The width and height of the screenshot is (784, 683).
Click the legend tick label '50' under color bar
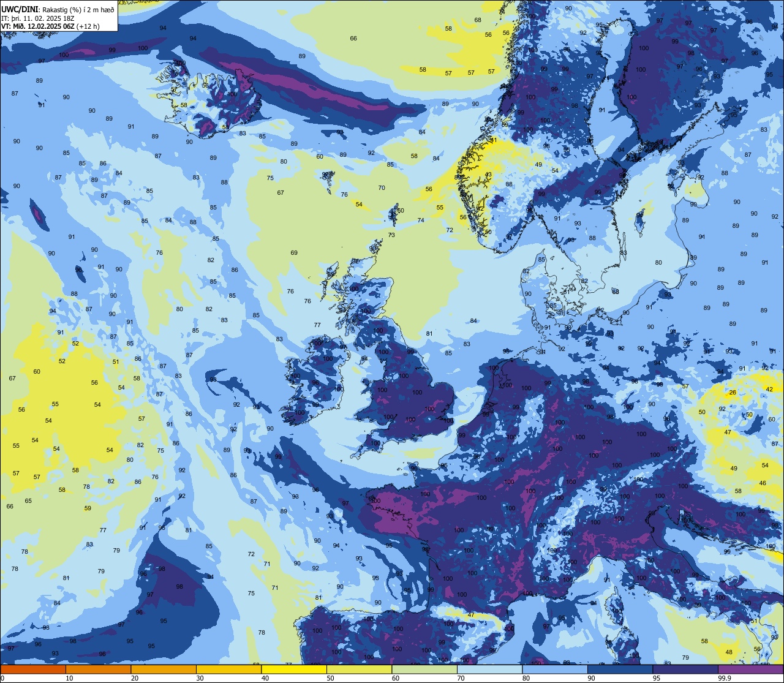pos(331,677)
